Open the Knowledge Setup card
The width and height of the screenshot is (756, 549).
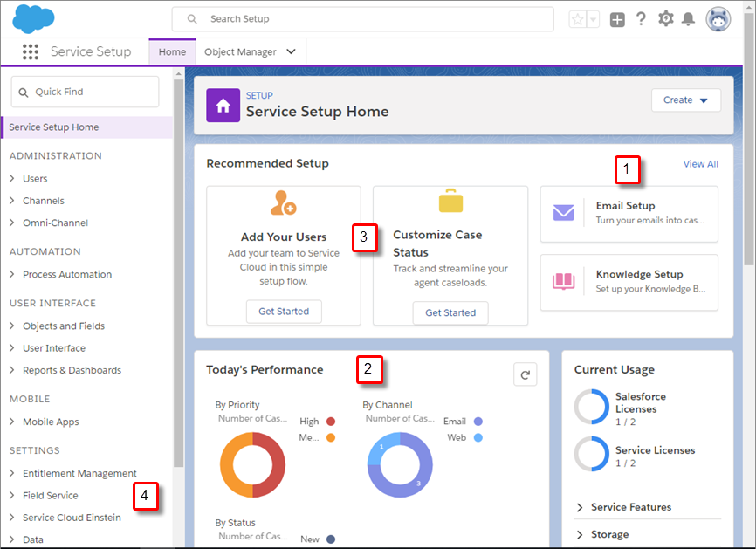click(629, 283)
